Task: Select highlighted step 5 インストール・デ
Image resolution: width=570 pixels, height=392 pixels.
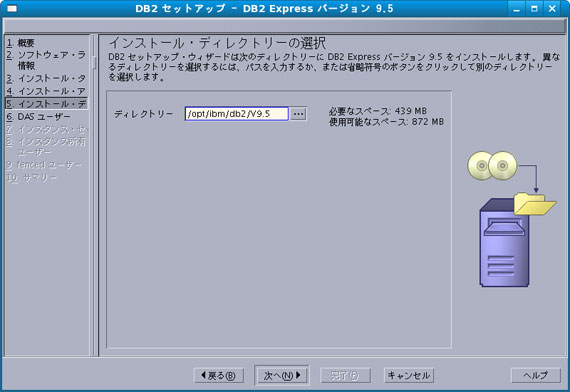Action: click(x=46, y=104)
